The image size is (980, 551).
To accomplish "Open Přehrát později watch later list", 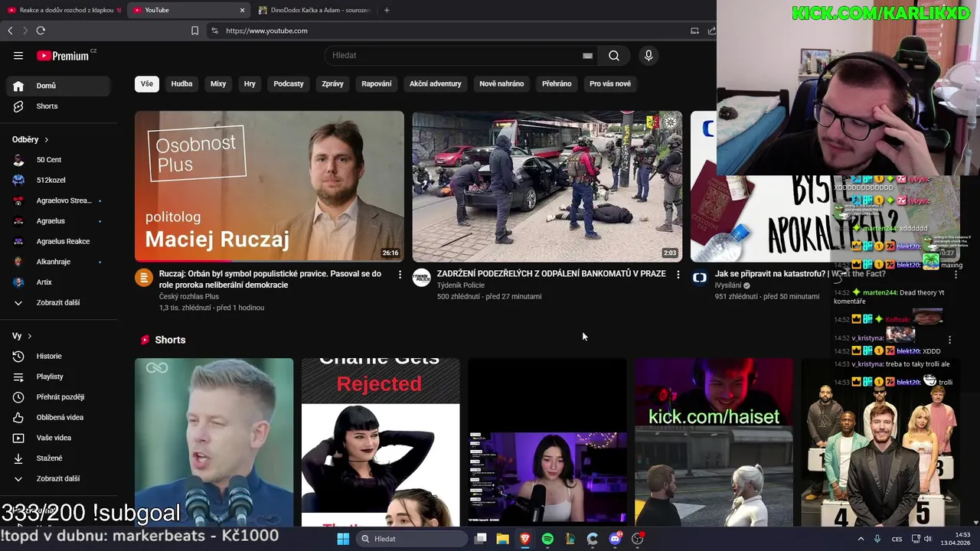I will pyautogui.click(x=58, y=397).
